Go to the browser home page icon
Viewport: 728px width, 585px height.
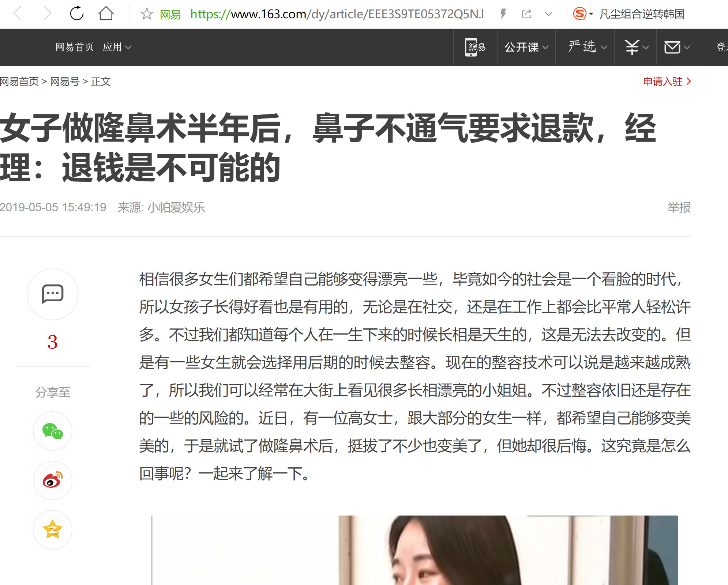click(x=106, y=14)
